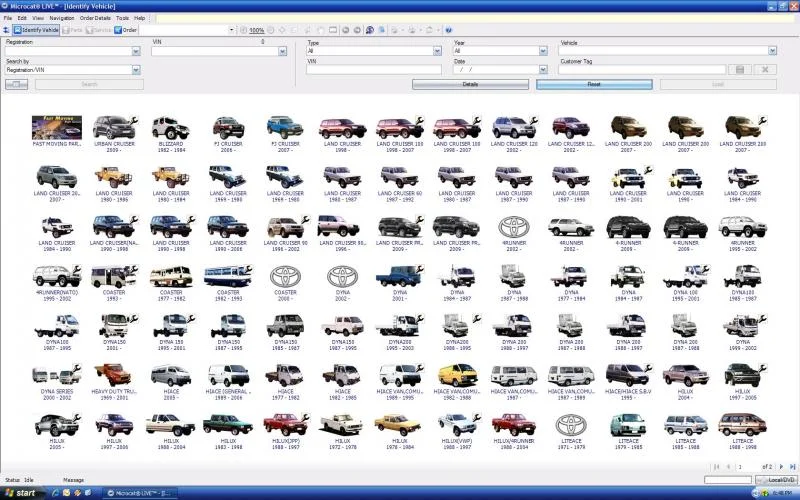800x500 pixels.
Task: Open the Tools menu
Action: 122,18
